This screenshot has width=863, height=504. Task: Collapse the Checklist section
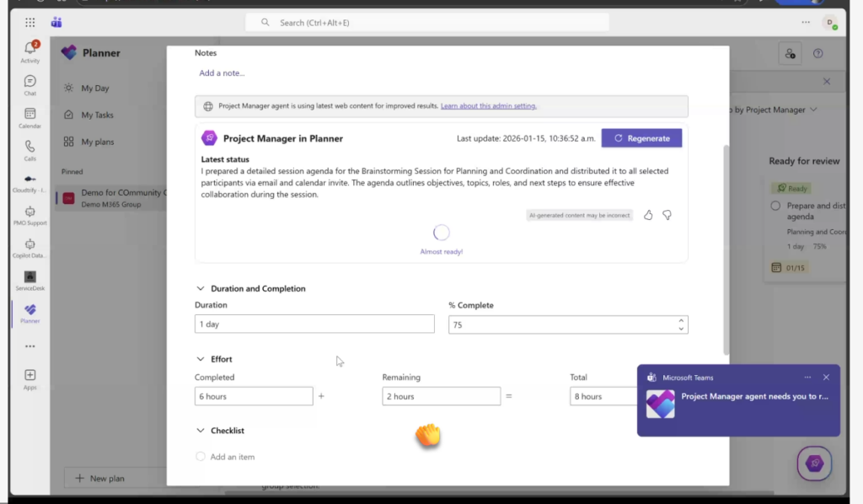(201, 431)
